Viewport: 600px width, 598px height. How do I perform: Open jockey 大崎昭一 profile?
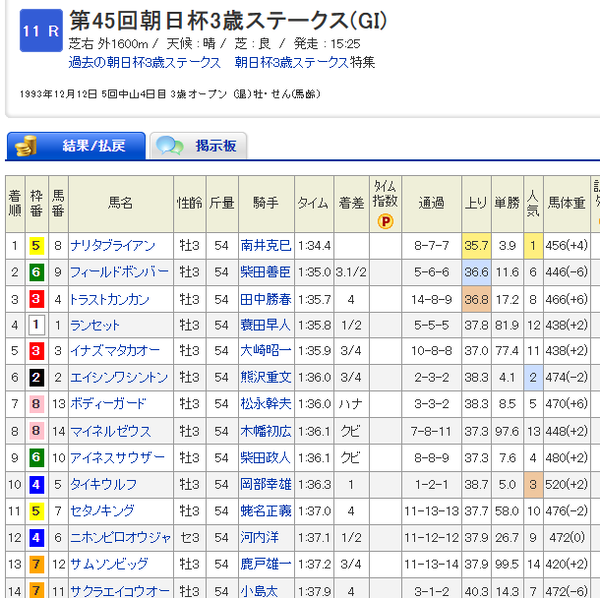point(266,350)
